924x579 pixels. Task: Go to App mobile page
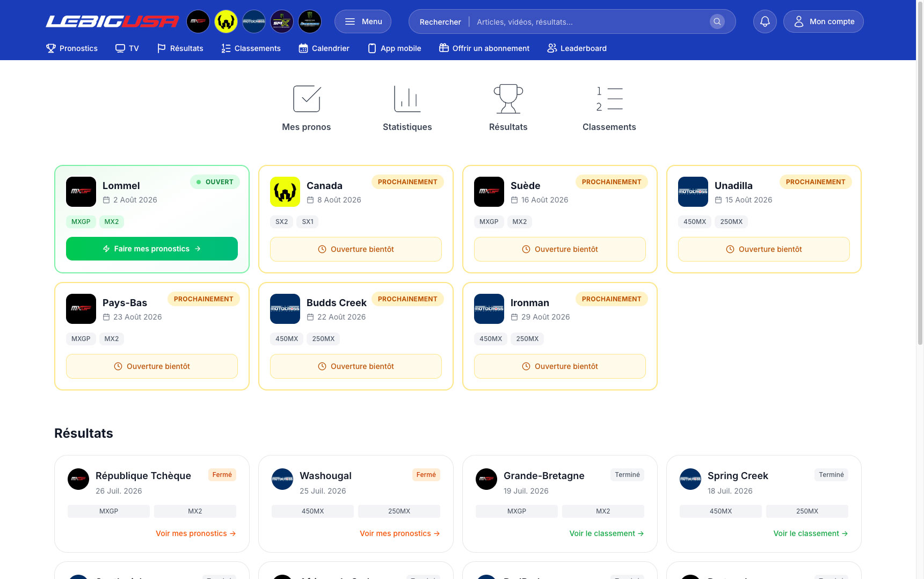point(394,48)
